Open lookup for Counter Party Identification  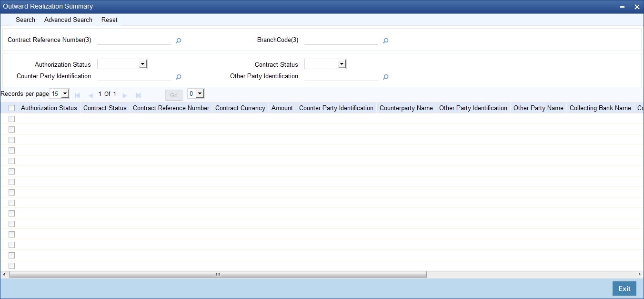click(x=178, y=77)
